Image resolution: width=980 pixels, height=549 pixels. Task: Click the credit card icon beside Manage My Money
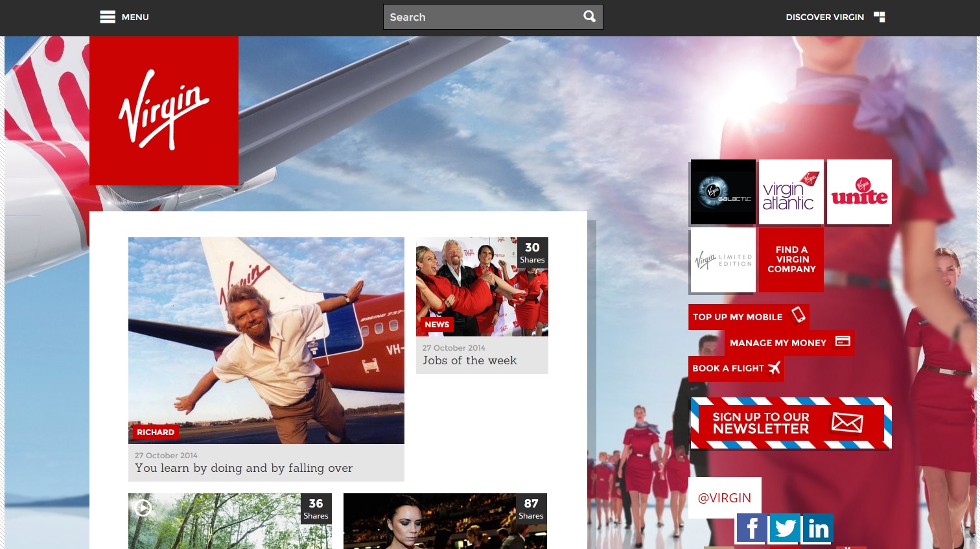click(x=843, y=341)
